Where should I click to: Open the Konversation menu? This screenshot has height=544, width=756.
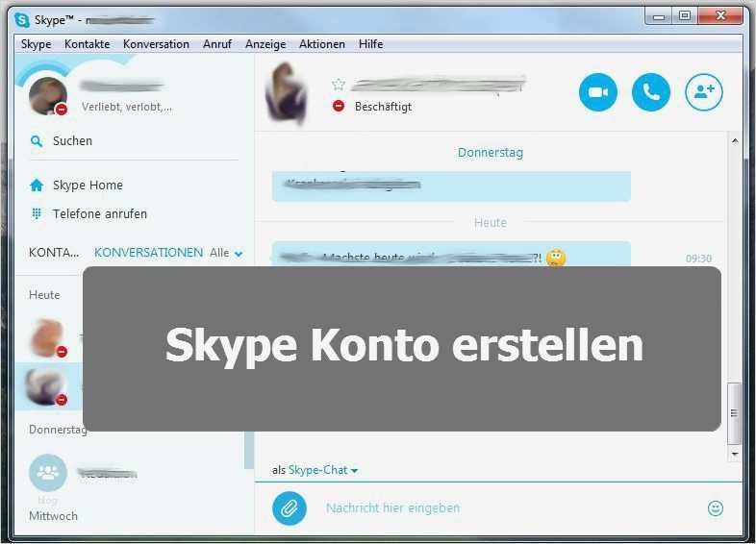point(156,44)
